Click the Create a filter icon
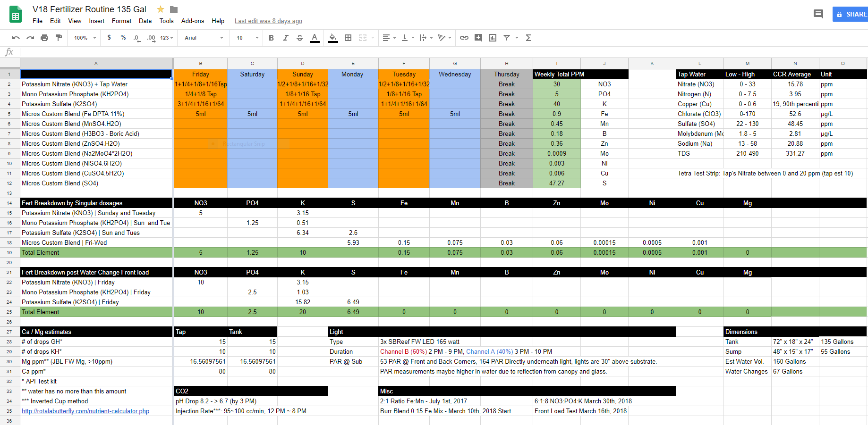Viewport: 868px width, 425px height. (x=507, y=38)
